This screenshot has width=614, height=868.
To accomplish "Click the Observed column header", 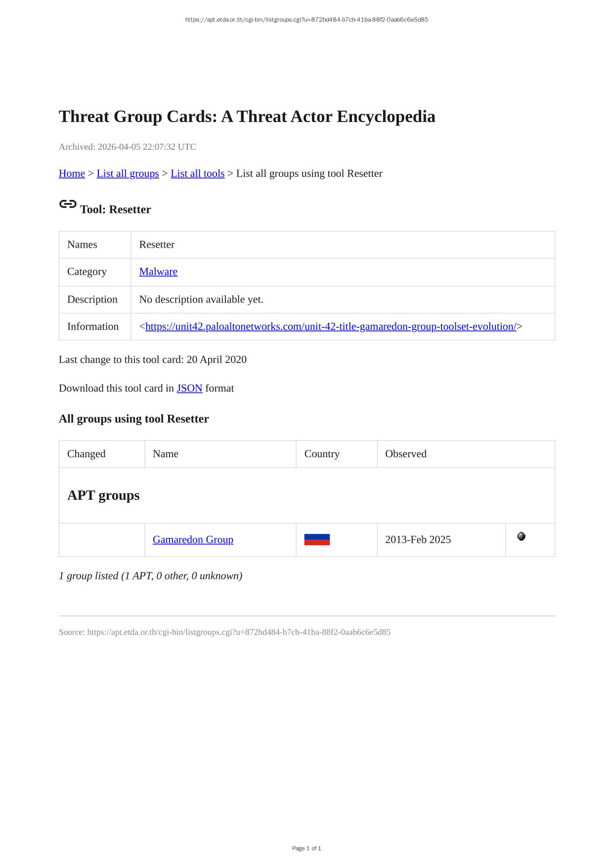I will tap(405, 454).
